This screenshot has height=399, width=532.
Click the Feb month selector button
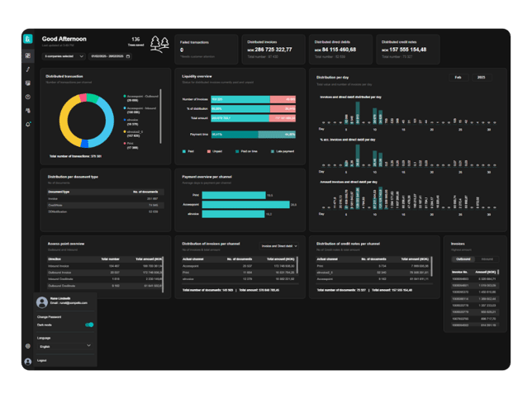pyautogui.click(x=458, y=77)
